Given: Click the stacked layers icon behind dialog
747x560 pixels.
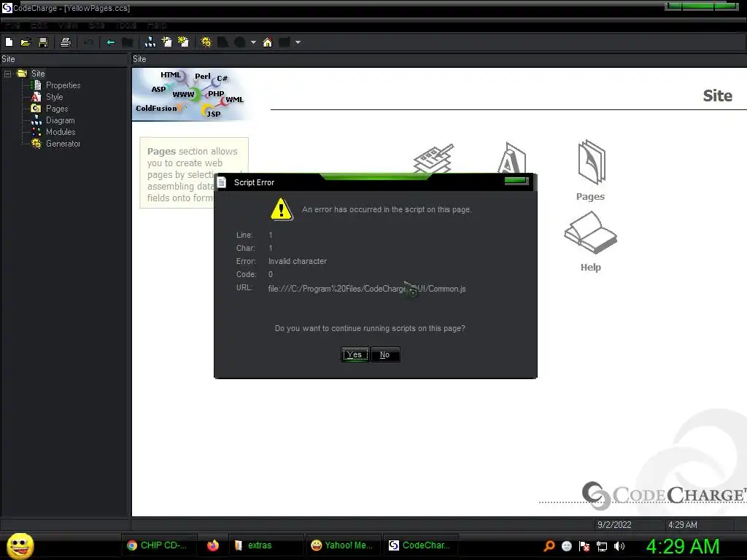Looking at the screenshot, I should click(x=433, y=158).
